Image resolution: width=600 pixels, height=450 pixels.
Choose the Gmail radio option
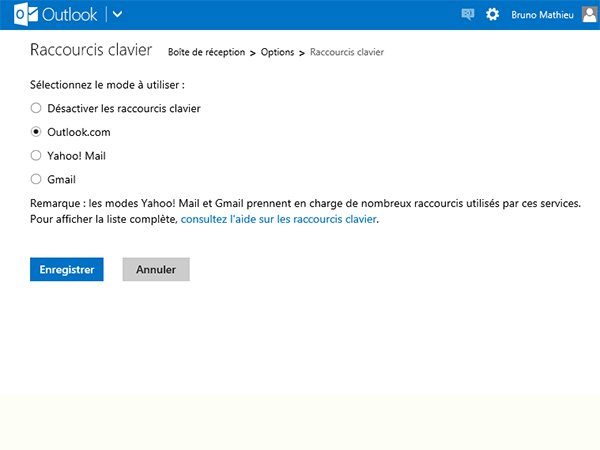[36, 179]
